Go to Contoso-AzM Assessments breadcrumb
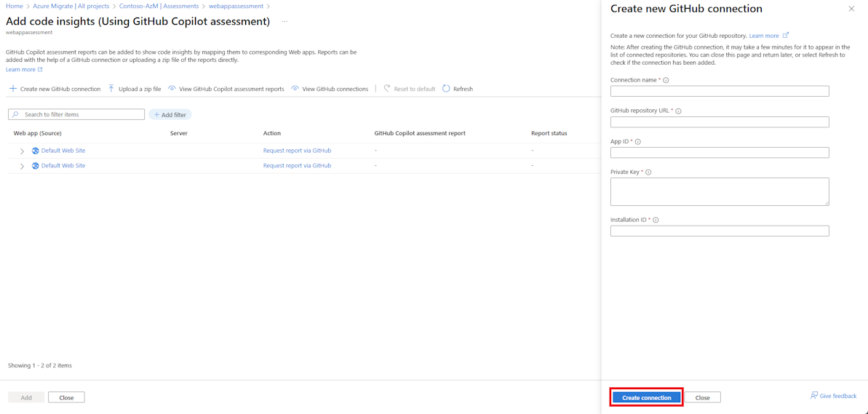This screenshot has width=868, height=414. point(159,6)
